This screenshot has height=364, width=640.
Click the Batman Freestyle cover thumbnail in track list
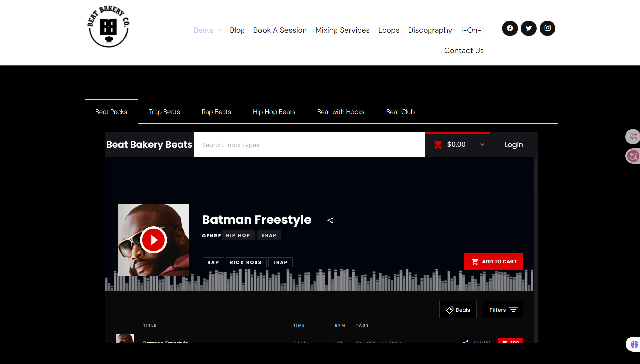[x=125, y=339]
